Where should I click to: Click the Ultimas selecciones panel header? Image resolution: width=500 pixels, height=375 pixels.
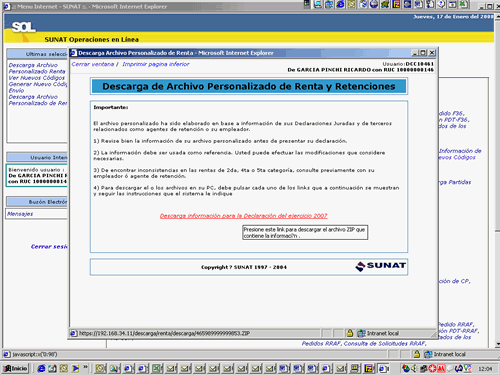pos(37,54)
